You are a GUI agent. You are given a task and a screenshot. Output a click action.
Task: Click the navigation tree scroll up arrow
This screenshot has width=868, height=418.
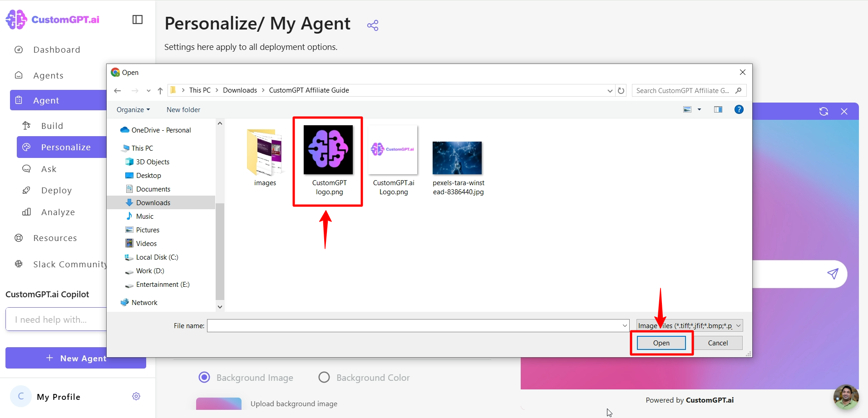point(220,123)
